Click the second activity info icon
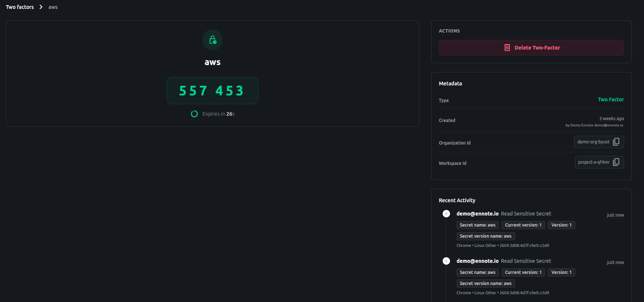The height and width of the screenshot is (302, 644). tap(446, 261)
